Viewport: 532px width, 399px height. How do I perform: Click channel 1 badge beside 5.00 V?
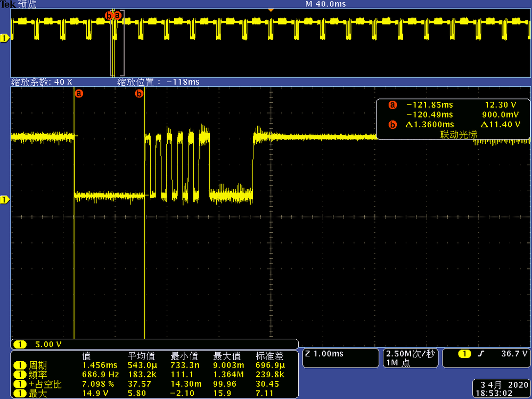point(20,344)
